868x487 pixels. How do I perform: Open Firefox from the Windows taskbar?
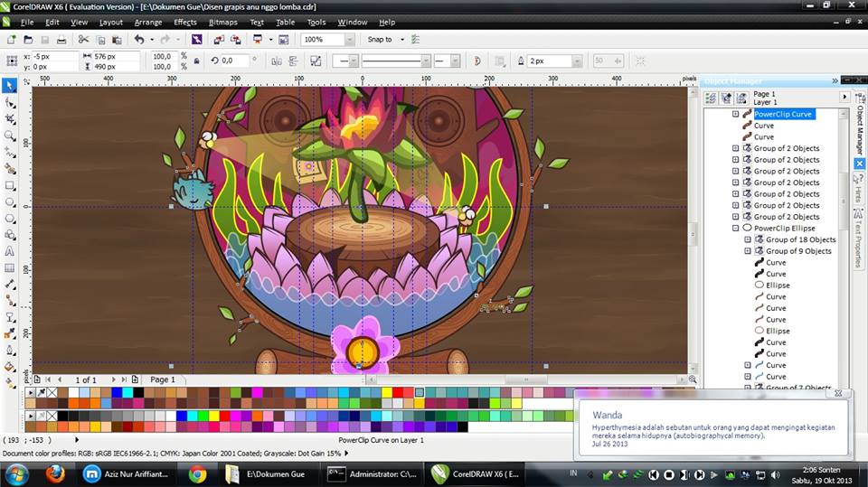pyautogui.click(x=55, y=473)
